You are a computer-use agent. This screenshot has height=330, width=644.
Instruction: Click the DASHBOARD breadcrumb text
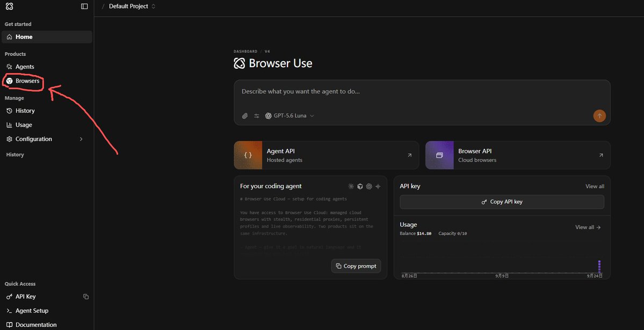245,52
